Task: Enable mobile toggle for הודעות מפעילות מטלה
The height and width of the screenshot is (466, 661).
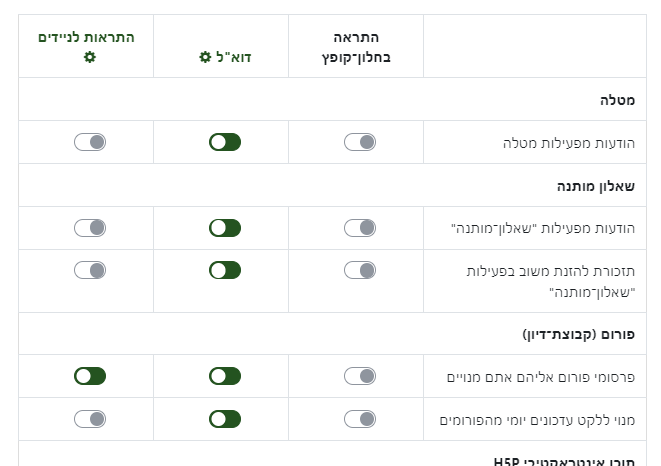Action: [x=90, y=142]
